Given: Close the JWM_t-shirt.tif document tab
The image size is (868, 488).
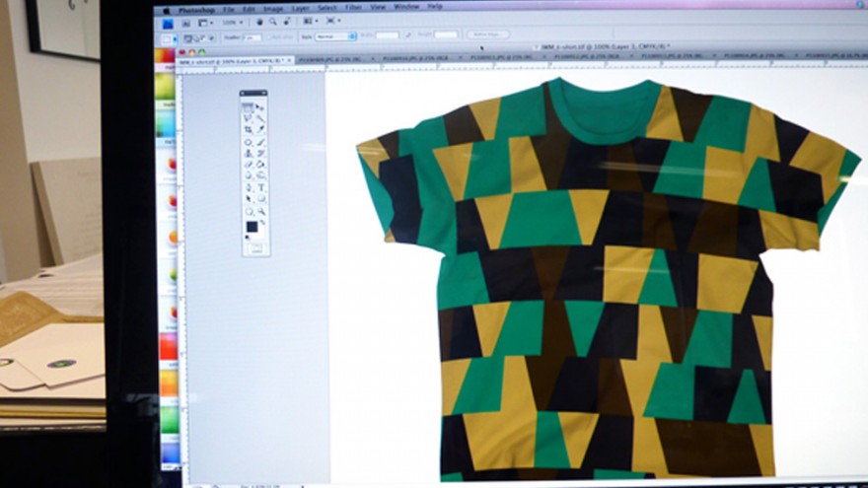Looking at the screenshot, I should (289, 60).
